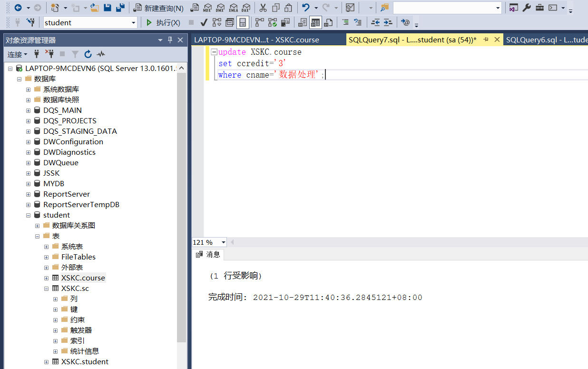Click the MDX query icon

click(207, 8)
